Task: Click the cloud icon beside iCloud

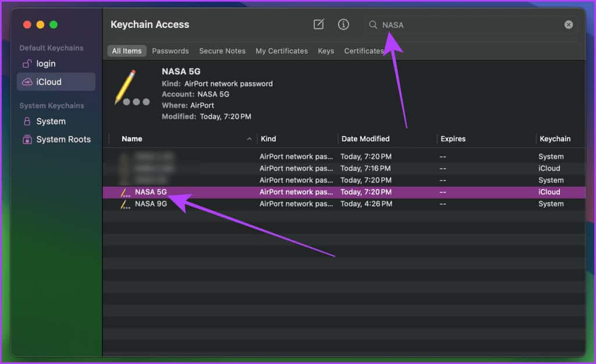Action: tap(27, 82)
